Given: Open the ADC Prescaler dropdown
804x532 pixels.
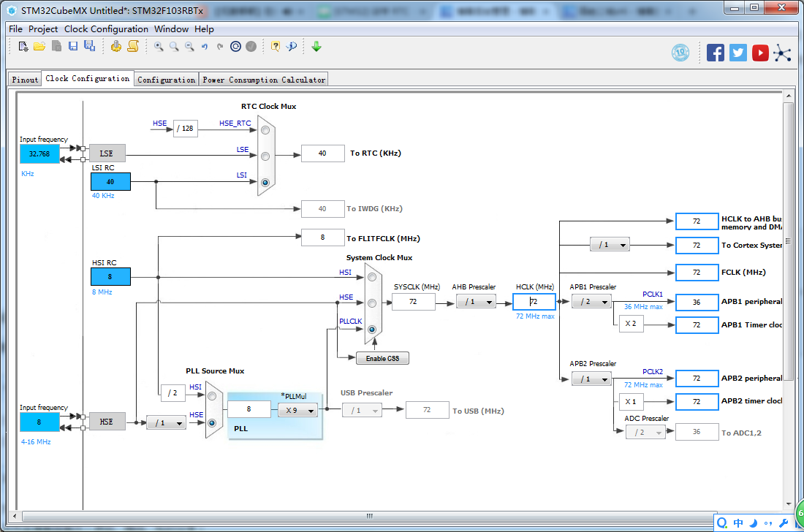Looking at the screenshot, I should click(x=645, y=432).
